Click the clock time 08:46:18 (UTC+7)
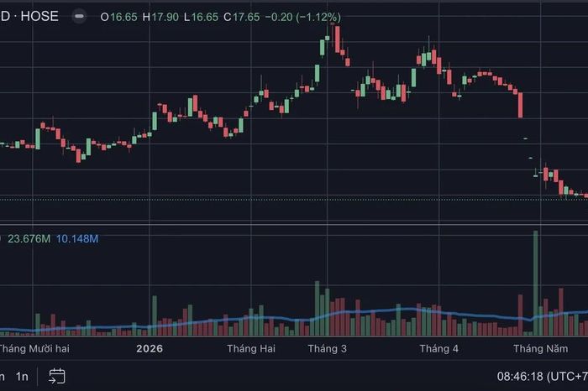Screen dimensions: 588x391 (543, 376)
